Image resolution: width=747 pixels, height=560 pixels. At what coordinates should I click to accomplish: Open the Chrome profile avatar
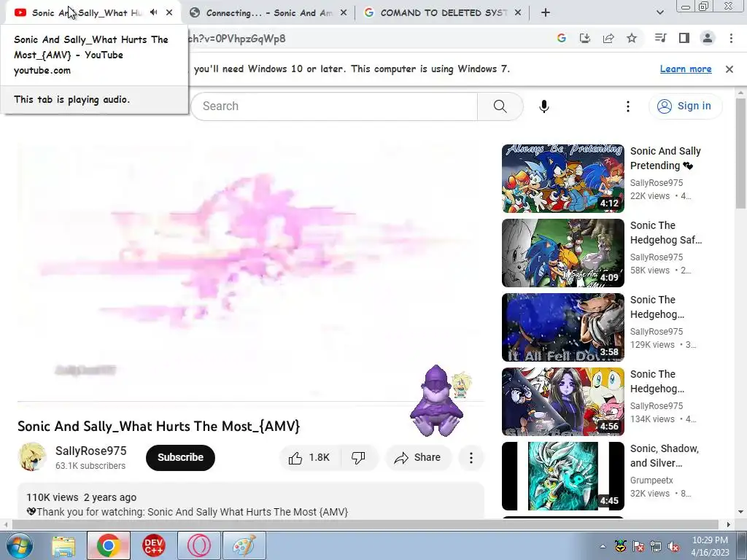708,38
